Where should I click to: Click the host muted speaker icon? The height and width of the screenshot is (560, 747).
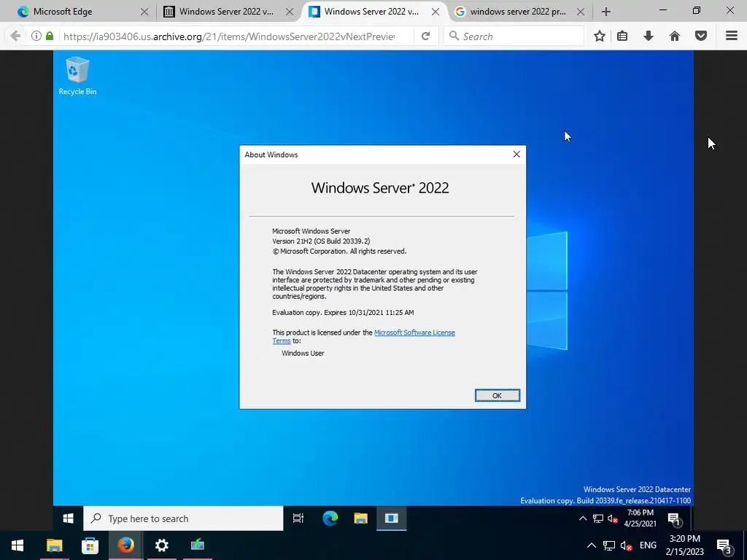[x=626, y=545]
